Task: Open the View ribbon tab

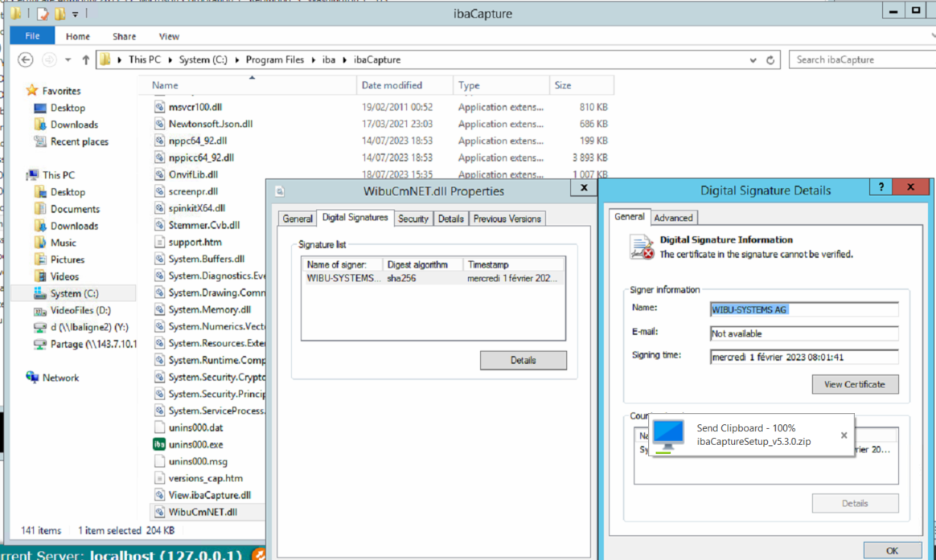Action: (169, 36)
